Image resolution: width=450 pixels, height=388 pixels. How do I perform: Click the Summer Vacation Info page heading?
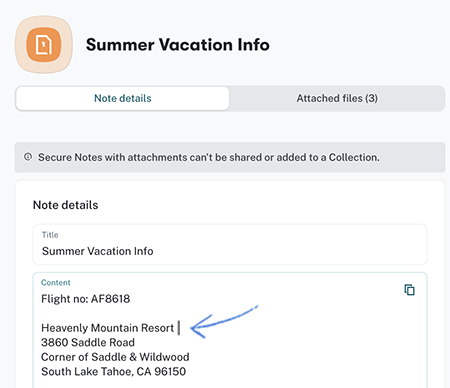tap(178, 45)
